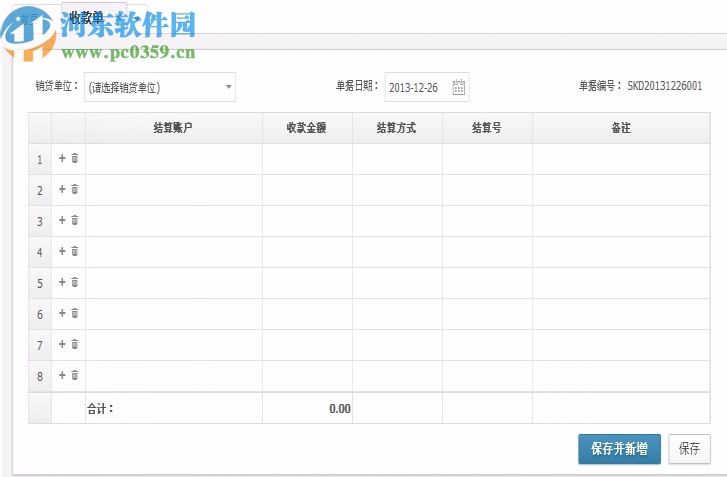Image resolution: width=727 pixels, height=477 pixels.
Task: Switch to the 收款单 tab
Action: tap(94, 18)
